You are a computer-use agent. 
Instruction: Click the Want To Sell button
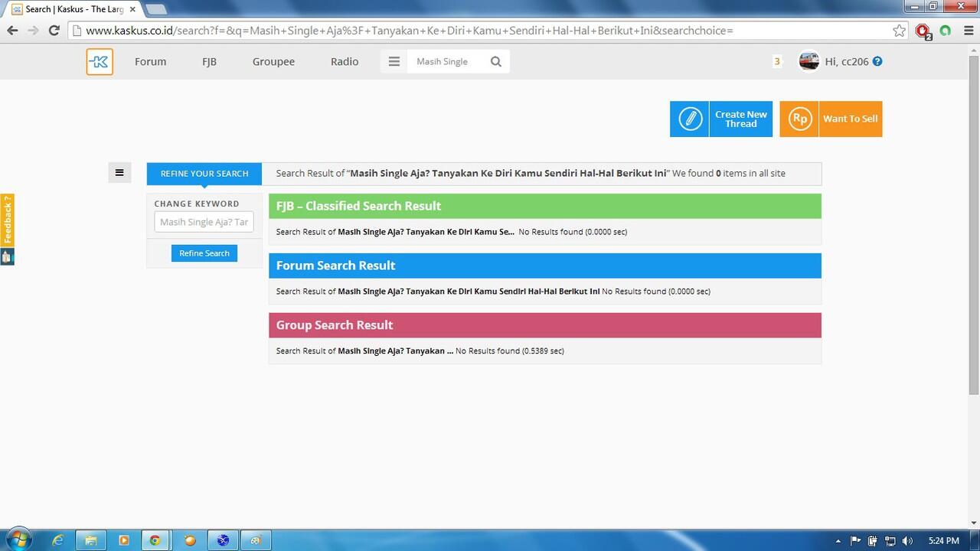831,119
